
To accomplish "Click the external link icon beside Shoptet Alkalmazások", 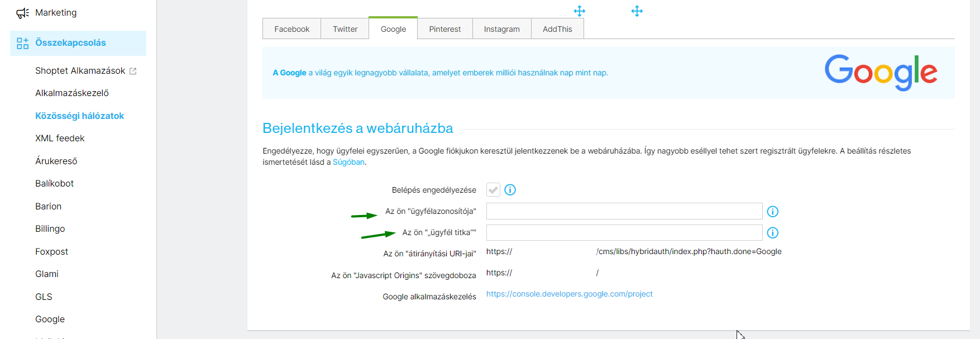I will click(x=133, y=71).
